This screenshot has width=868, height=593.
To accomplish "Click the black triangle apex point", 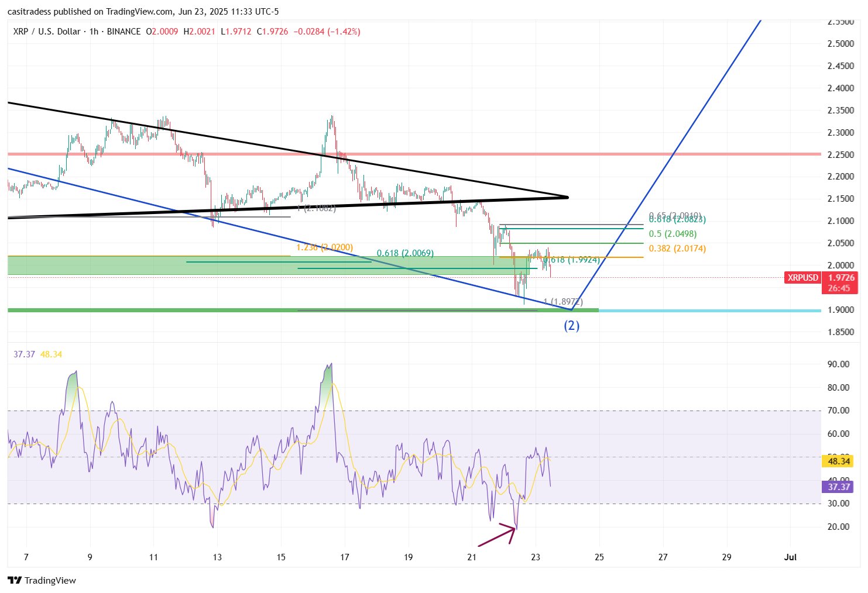I will [x=567, y=197].
